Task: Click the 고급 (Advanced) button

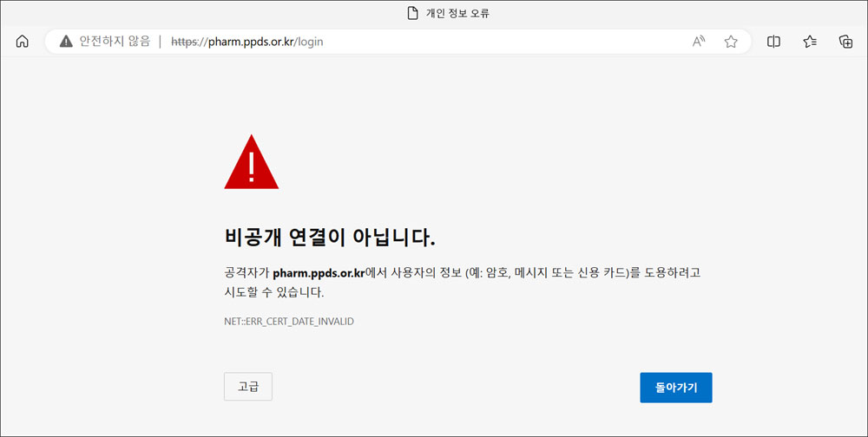Action: tap(248, 387)
